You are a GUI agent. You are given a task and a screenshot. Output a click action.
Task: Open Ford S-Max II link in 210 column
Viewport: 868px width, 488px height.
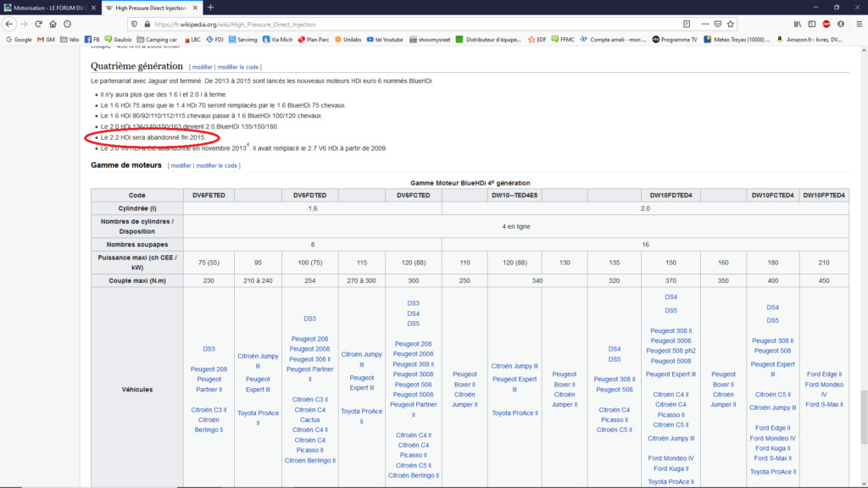pos(824,404)
